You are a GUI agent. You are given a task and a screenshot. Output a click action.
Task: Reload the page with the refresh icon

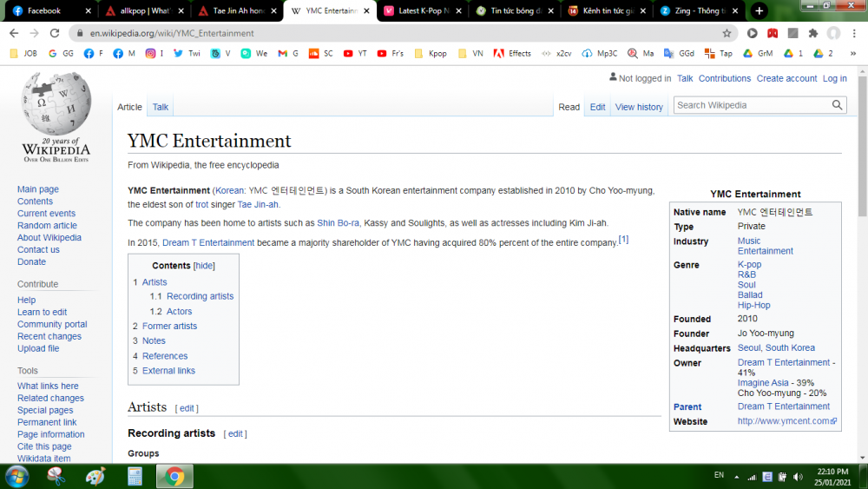coord(54,33)
